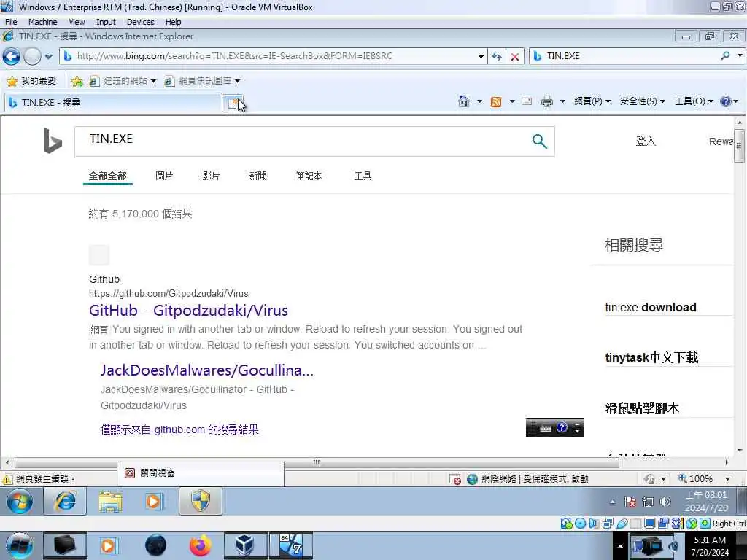The image size is (747, 560).
Task: Click the popup-blocked icon in IE status bar
Action: [x=455, y=479]
